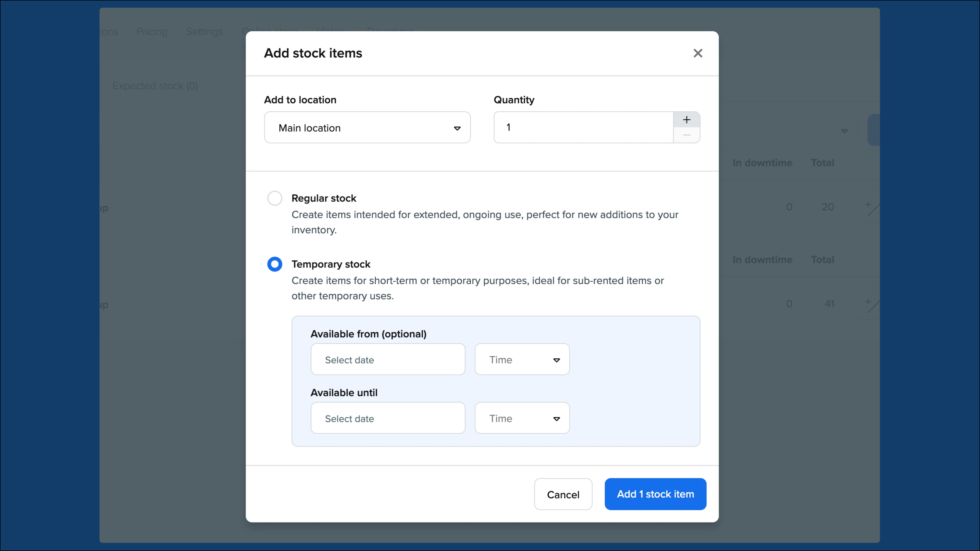Click the Quantity input field
The image size is (980, 551).
[584, 127]
